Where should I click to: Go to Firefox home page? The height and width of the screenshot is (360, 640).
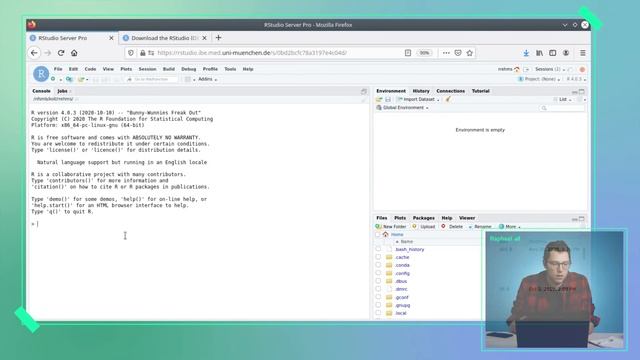74,53
